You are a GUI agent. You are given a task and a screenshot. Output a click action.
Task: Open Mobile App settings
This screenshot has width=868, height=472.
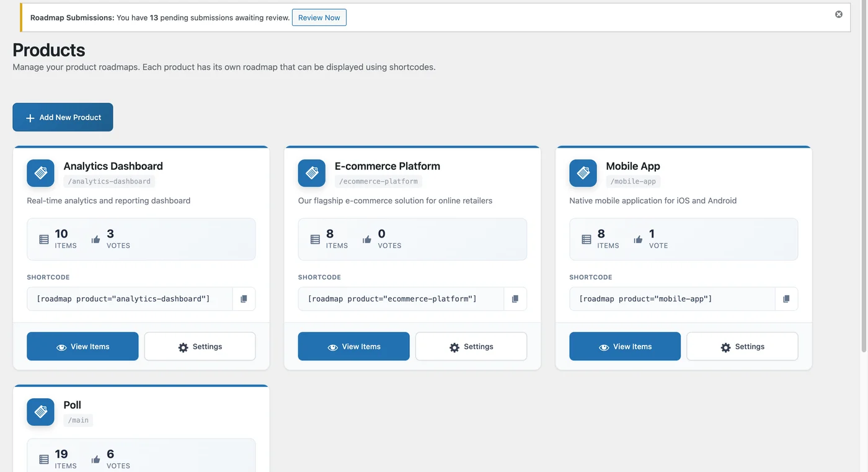point(742,347)
